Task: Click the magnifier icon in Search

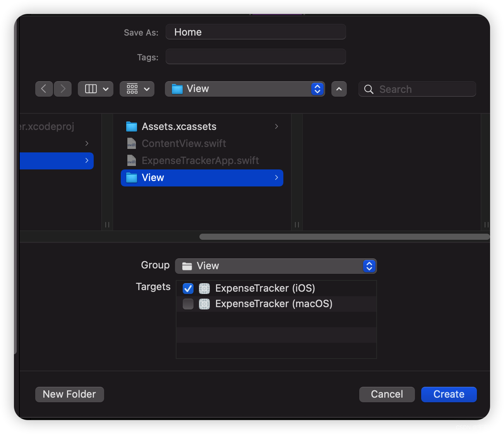Action: point(369,89)
